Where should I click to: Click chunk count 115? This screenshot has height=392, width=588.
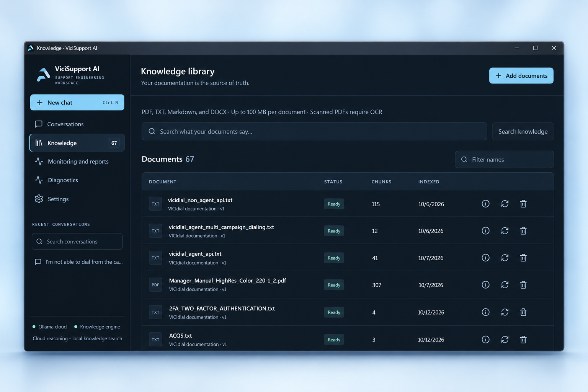376,204
